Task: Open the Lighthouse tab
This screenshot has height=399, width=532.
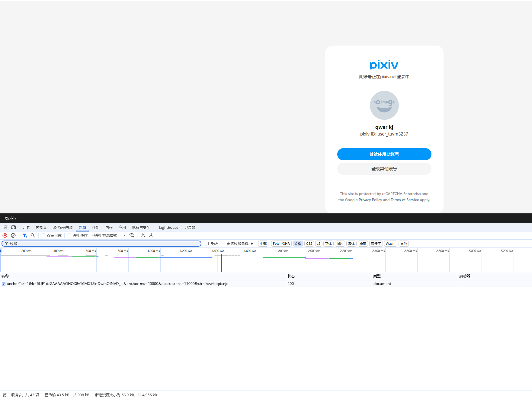Action: coord(168,227)
